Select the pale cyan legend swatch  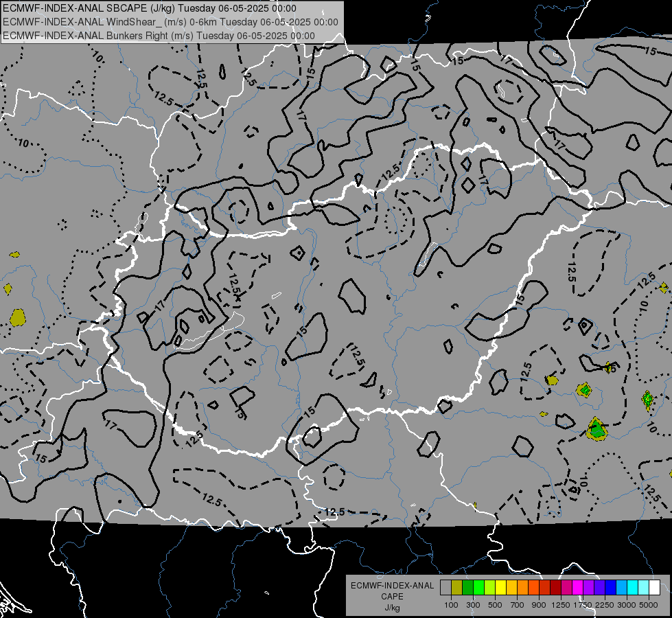(643, 588)
